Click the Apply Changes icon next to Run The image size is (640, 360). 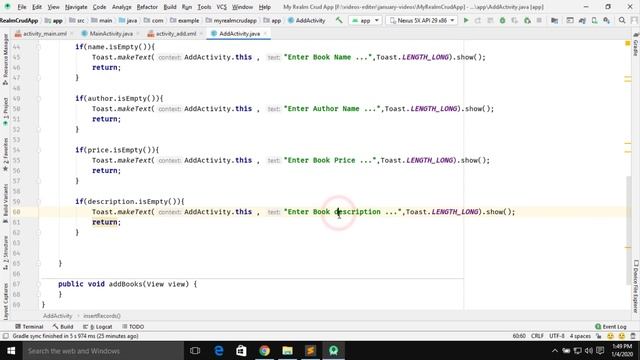point(478,20)
